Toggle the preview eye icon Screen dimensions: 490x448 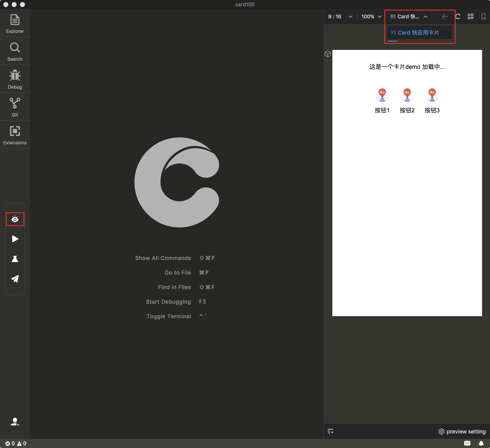pyautogui.click(x=15, y=219)
